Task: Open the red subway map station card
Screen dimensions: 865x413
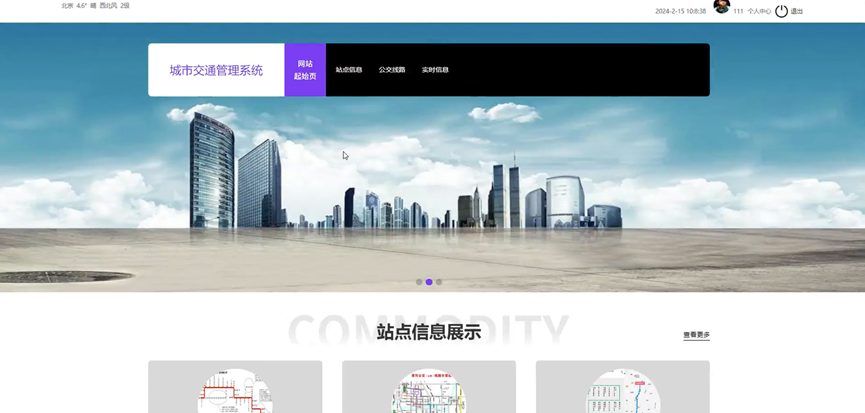Action: [235, 387]
